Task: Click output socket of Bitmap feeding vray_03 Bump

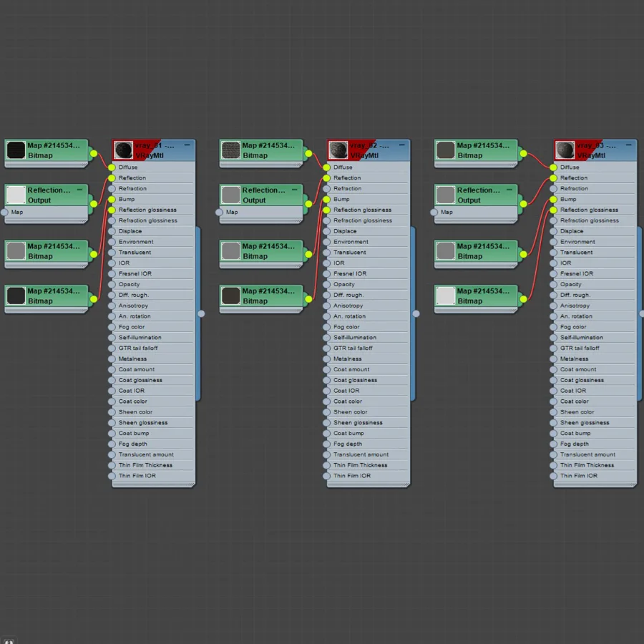Action: (x=523, y=254)
